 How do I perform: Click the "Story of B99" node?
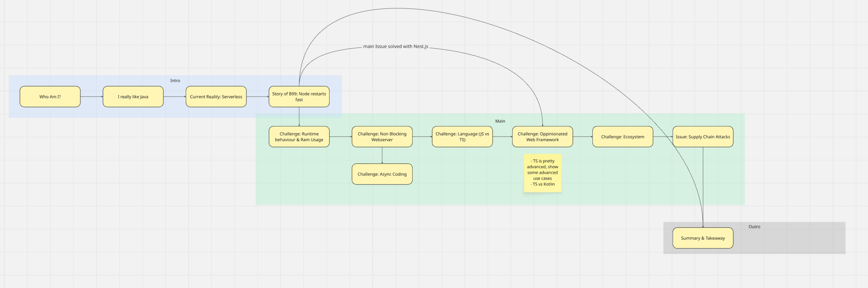coord(299,97)
